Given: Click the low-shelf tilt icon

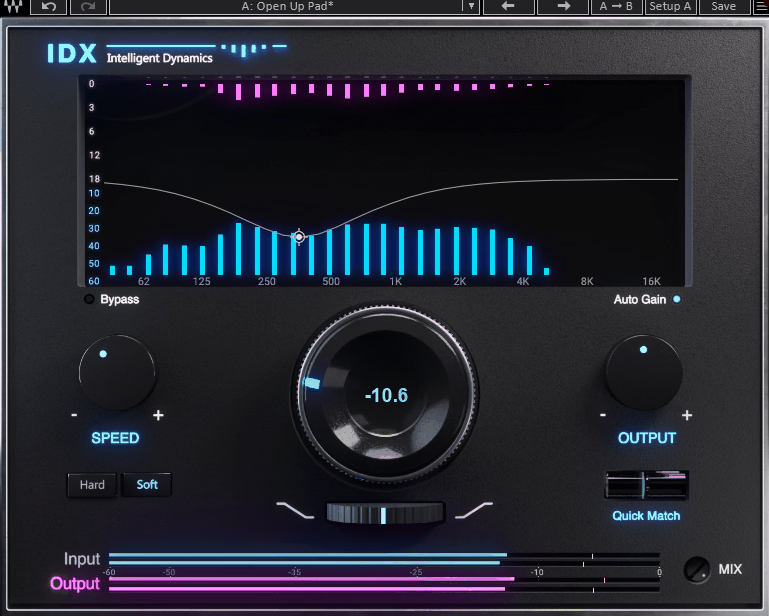Looking at the screenshot, I should click(295, 510).
